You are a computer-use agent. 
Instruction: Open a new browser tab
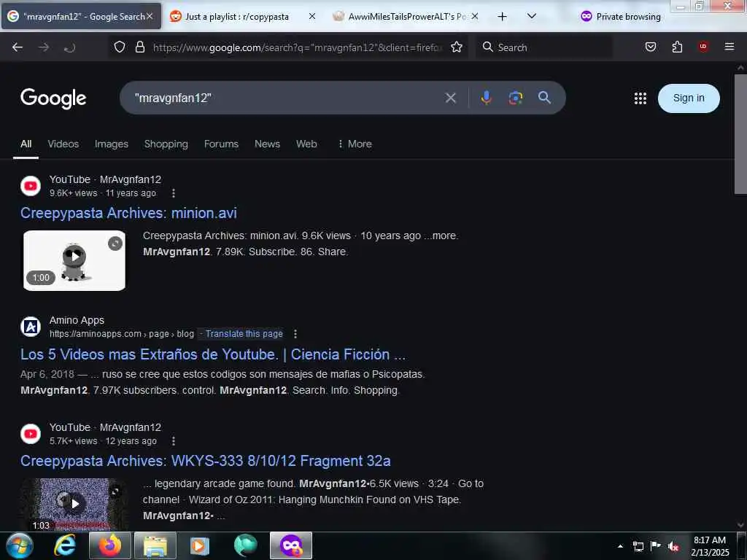click(502, 17)
